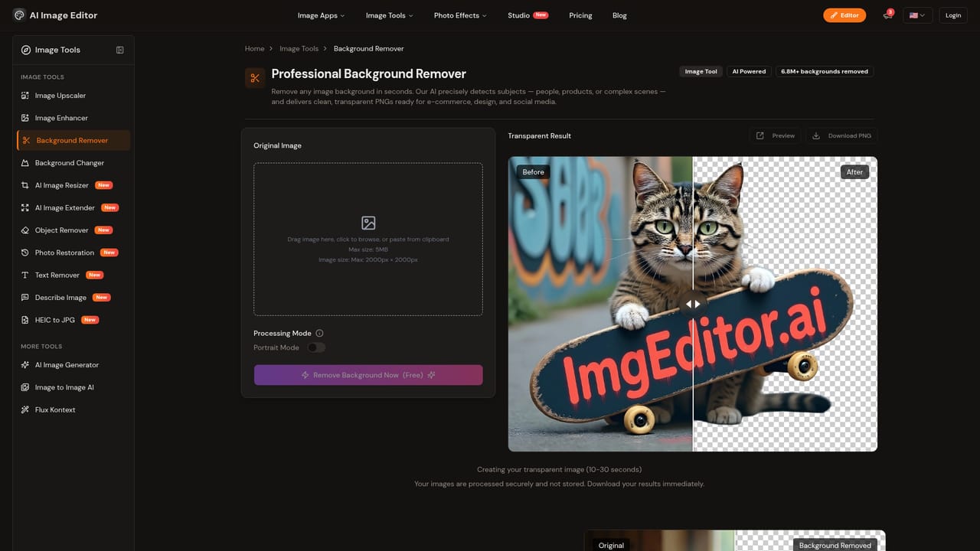Click the image placeholder icon in upload area

pos(368,223)
